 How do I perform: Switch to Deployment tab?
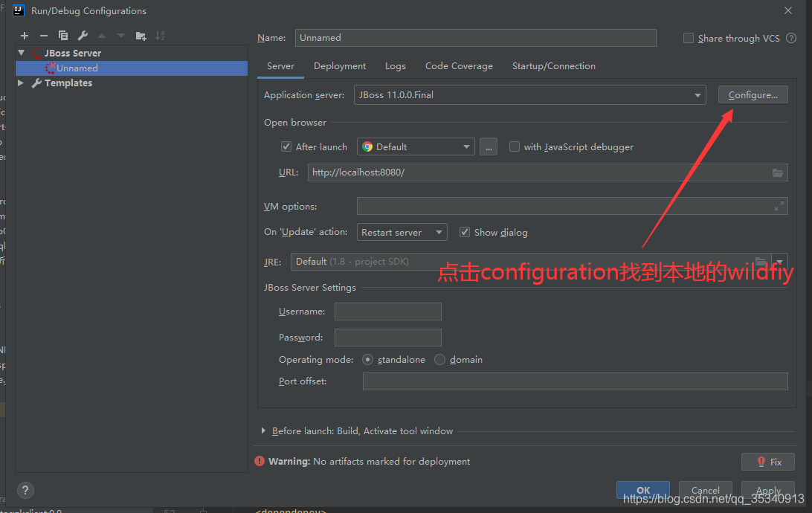(340, 65)
